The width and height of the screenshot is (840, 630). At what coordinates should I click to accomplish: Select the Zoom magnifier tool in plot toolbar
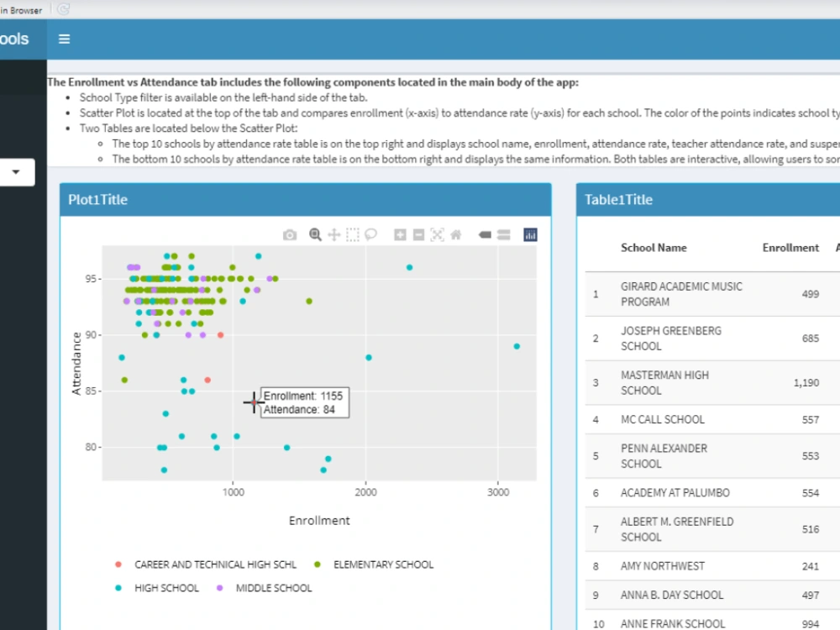tap(316, 234)
